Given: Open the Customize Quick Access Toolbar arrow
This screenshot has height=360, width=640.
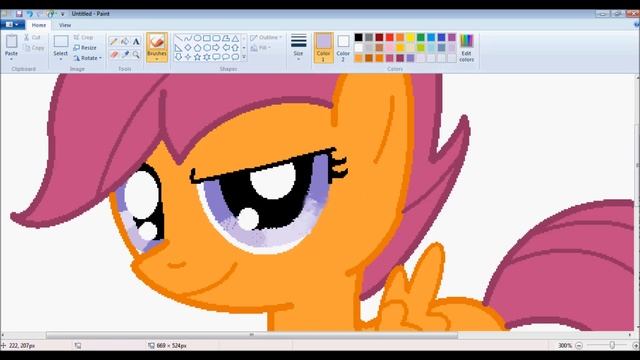Looking at the screenshot, I should pos(62,14).
